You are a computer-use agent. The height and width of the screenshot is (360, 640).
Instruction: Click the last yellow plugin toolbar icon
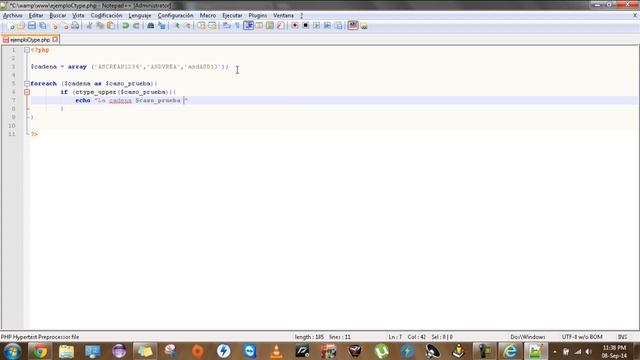pyautogui.click(x=364, y=26)
